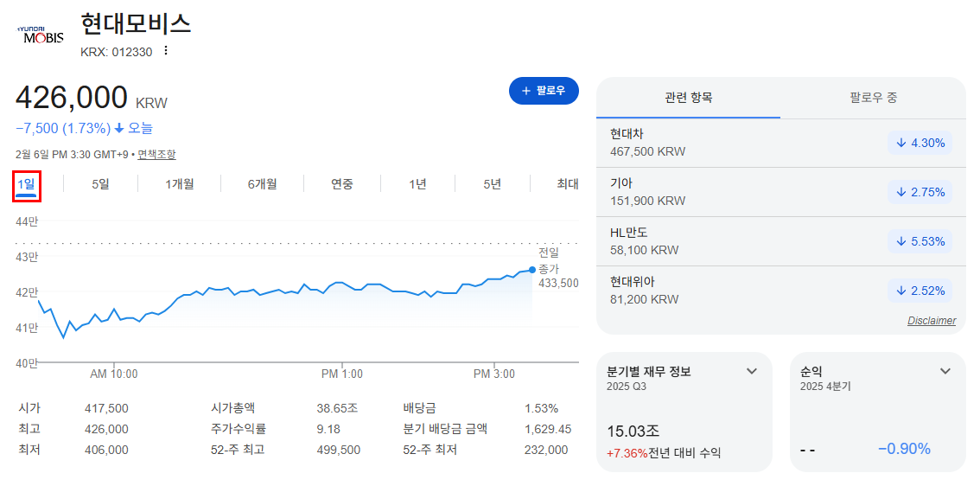
Task: Click the 시가총액 value 38.65조
Action: point(338,408)
